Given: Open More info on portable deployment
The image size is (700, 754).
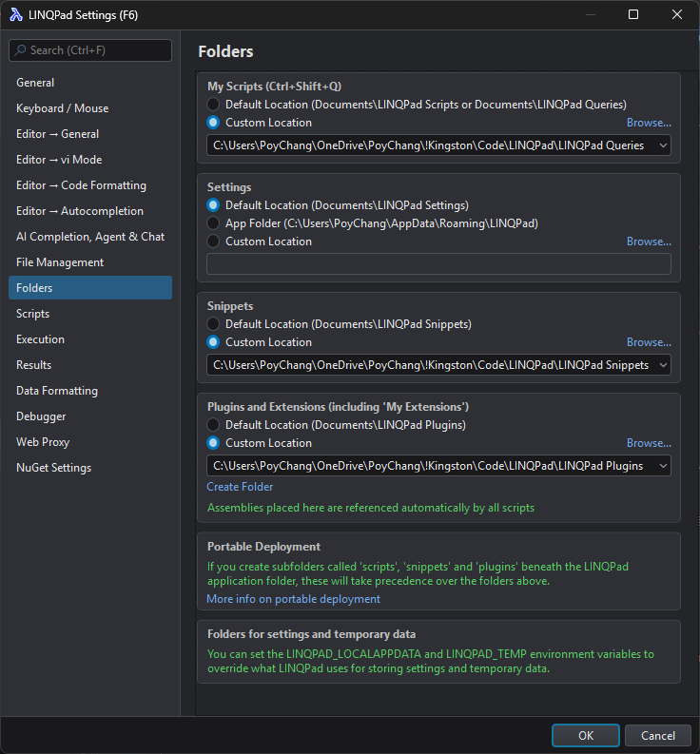Looking at the screenshot, I should pyautogui.click(x=293, y=599).
